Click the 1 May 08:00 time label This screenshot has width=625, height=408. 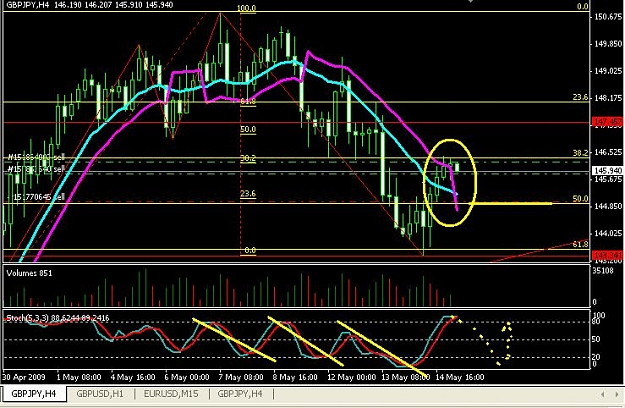coord(79,377)
